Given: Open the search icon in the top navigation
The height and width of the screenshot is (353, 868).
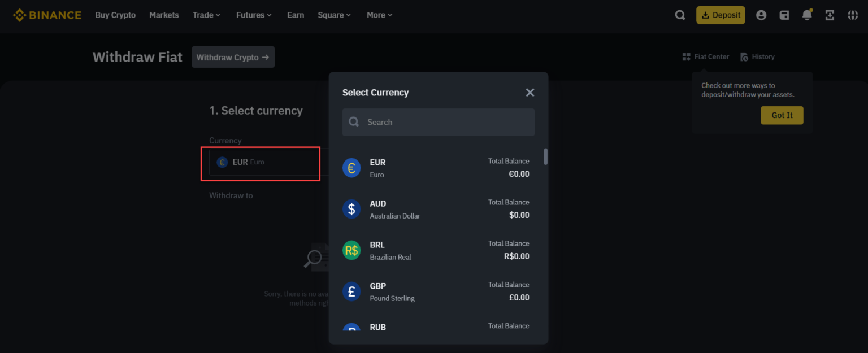Looking at the screenshot, I should point(680,15).
